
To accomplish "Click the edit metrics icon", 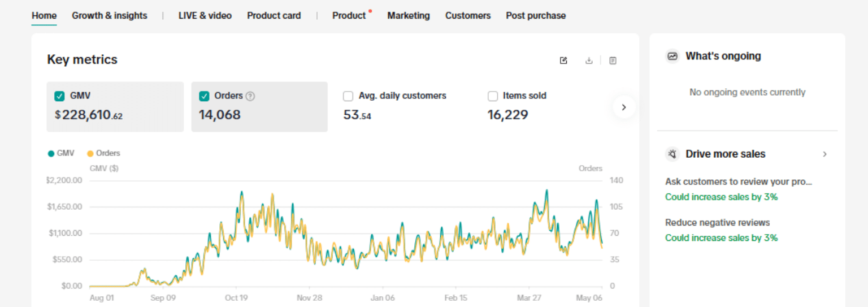I will (563, 60).
